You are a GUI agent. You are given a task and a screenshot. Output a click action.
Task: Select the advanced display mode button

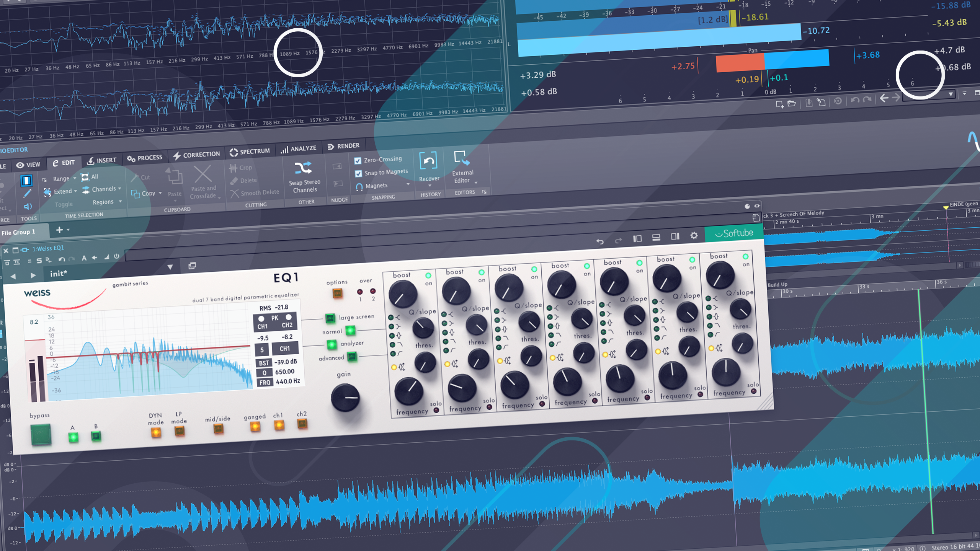352,357
